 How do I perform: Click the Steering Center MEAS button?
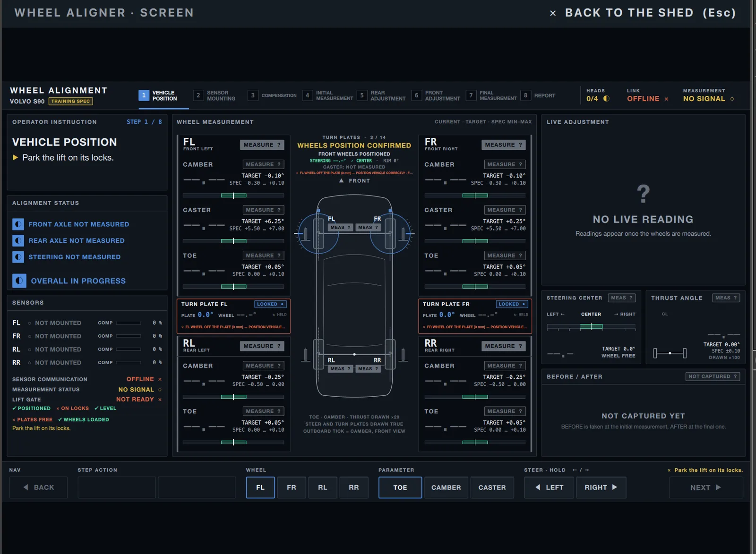622,298
